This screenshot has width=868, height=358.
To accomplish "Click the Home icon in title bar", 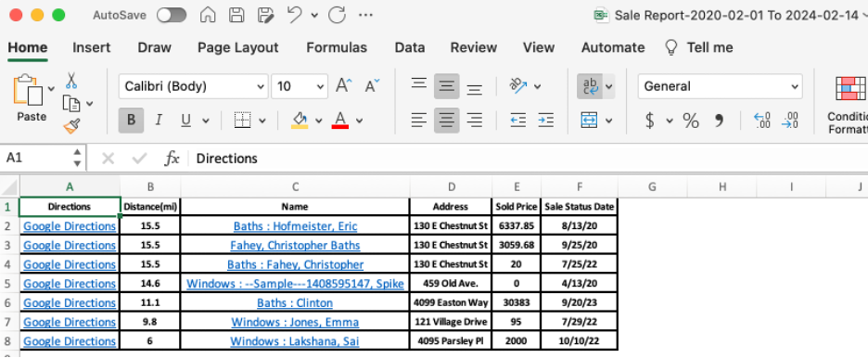I will tap(208, 15).
